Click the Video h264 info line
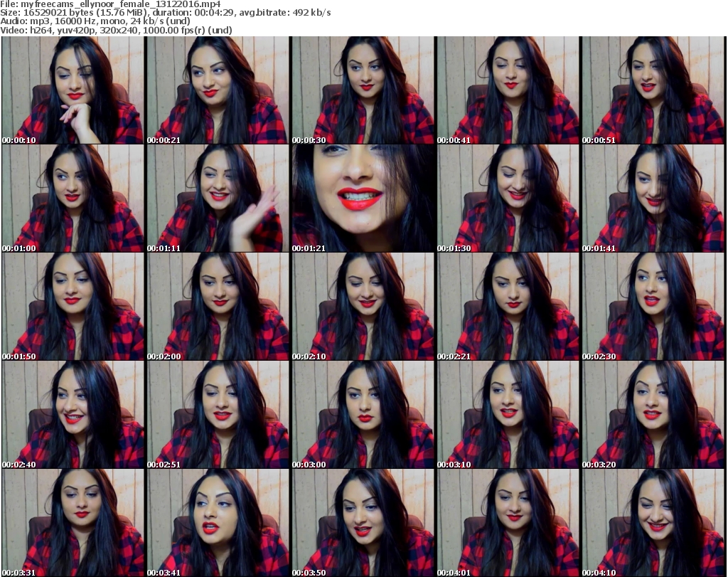Screen dimensions: 728x577 pyautogui.click(x=116, y=31)
